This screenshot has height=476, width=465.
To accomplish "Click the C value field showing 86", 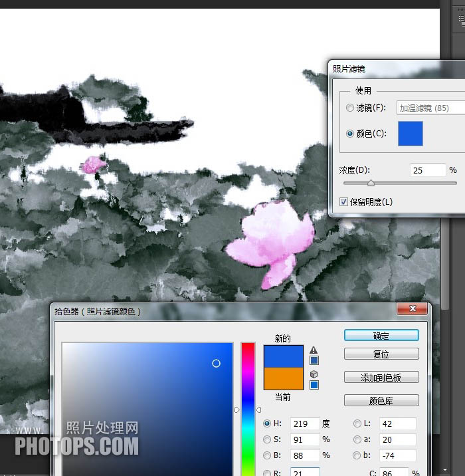I will pos(394,472).
